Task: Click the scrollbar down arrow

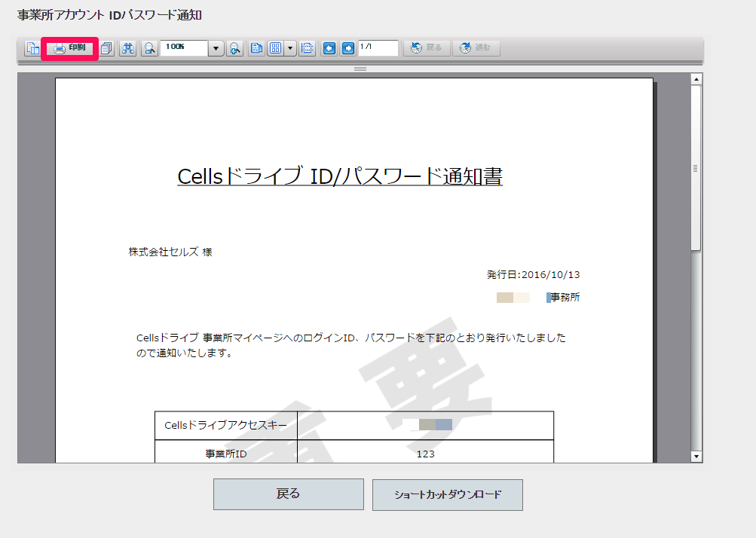Action: tap(696, 456)
